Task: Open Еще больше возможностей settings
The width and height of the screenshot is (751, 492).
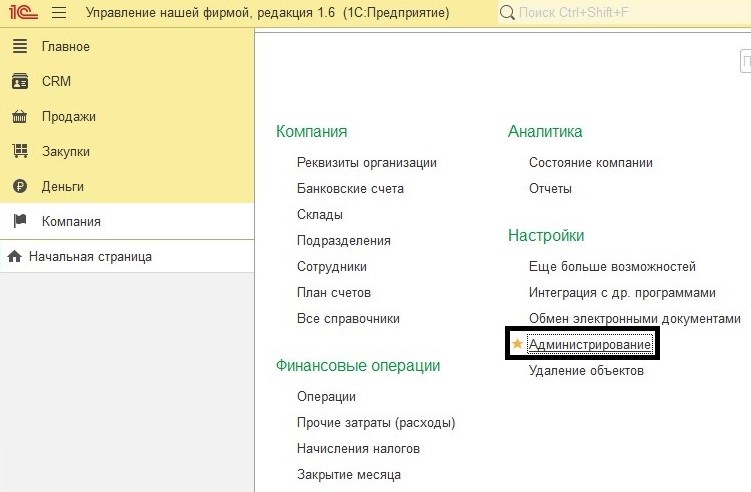Action: click(612, 267)
